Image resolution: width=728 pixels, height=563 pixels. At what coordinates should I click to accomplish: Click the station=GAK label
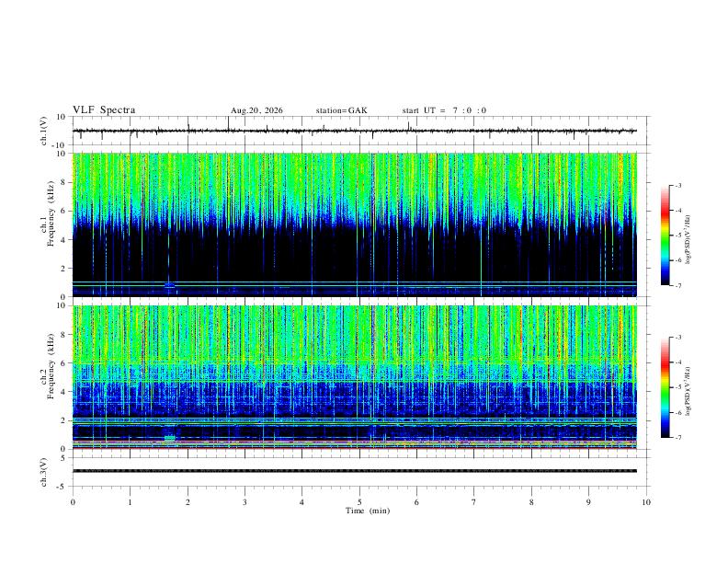341,110
